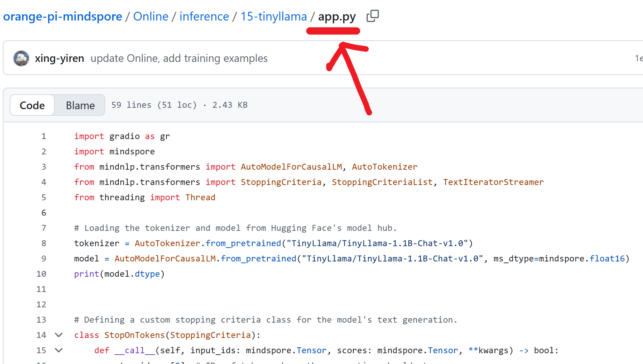
Task: Click 'TextIteratorStreamer' on line 4
Action: (493, 182)
